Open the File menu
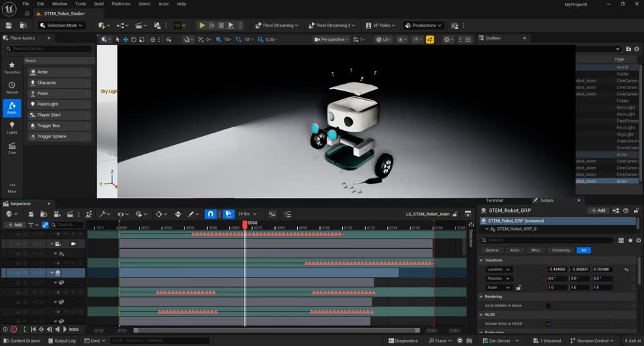The height and width of the screenshot is (346, 644). 25,4
